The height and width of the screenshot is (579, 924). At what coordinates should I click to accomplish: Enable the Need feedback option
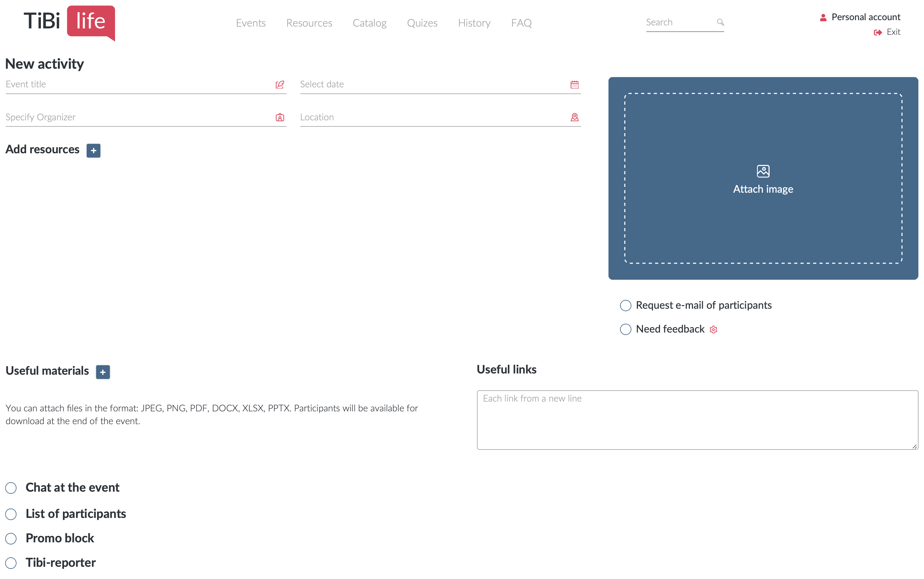[625, 329]
